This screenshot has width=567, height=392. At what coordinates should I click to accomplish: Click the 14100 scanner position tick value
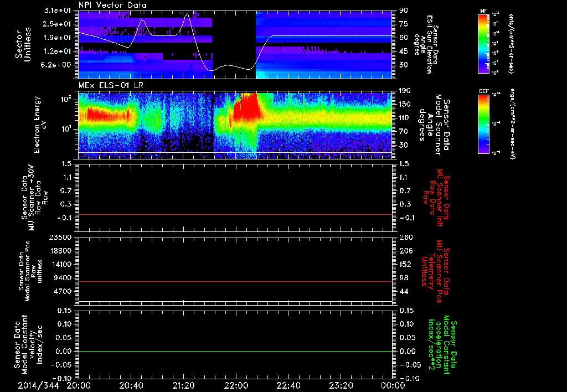tap(60, 264)
